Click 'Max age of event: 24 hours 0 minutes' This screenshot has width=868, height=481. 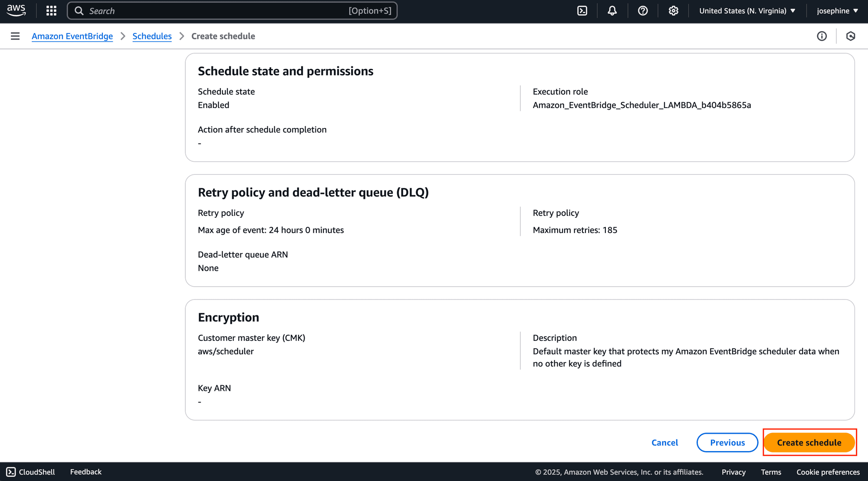(x=271, y=230)
